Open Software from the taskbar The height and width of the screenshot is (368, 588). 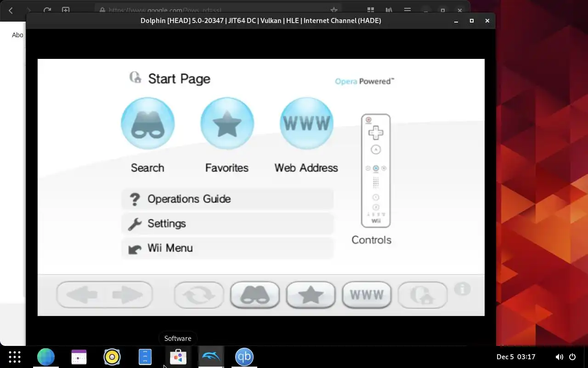pyautogui.click(x=178, y=357)
